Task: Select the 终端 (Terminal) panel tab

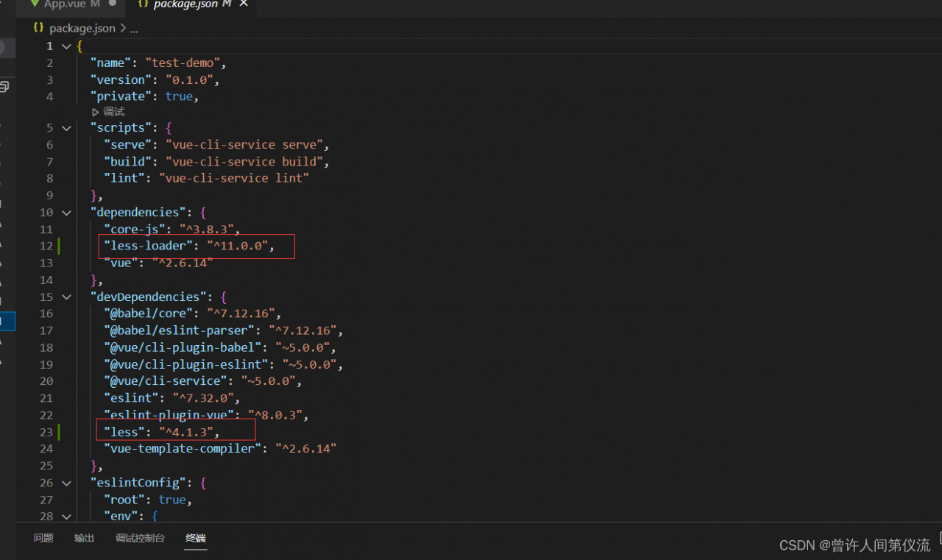Action: tap(196, 539)
